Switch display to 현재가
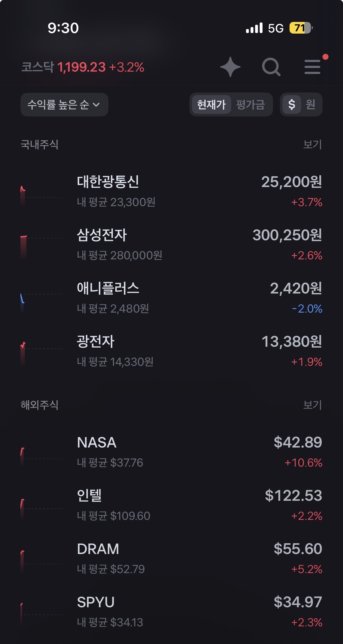 tap(211, 104)
